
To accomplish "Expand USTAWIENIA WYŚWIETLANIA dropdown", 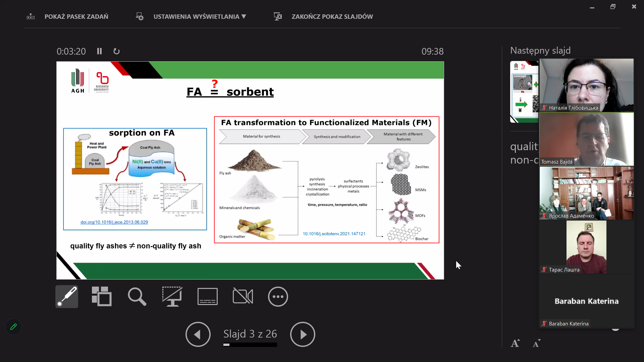I will coord(200,16).
